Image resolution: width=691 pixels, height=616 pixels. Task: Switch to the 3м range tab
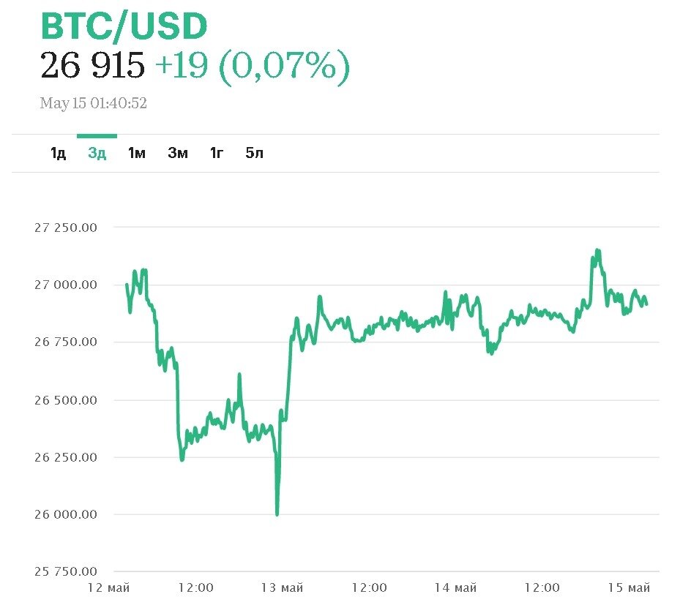pyautogui.click(x=177, y=153)
